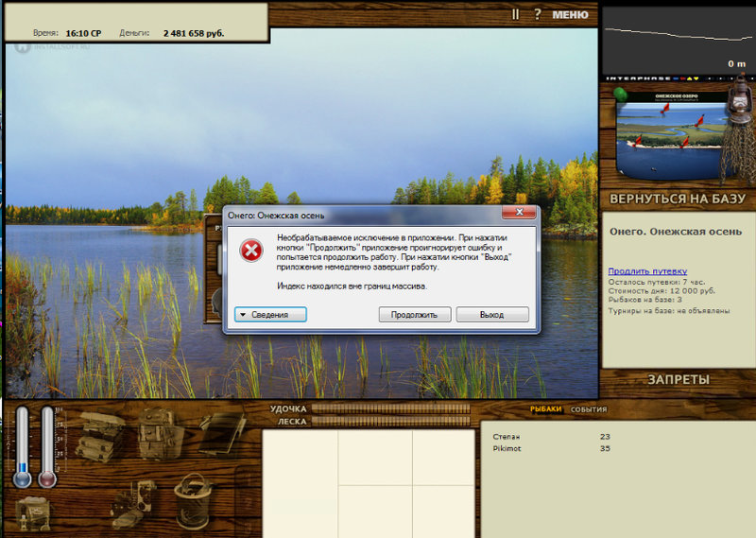Select the leftmost red flag on the lake map shore
The width and height of the screenshot is (756, 538).
[x=637, y=141]
